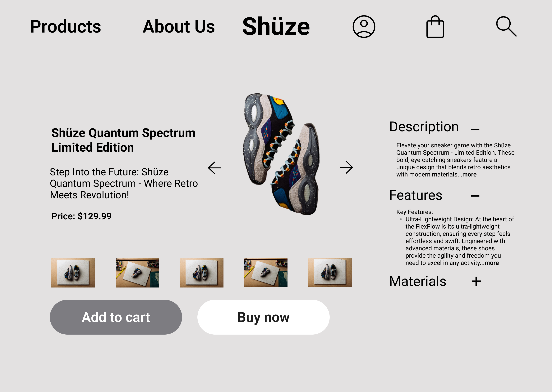Open the shopping bag icon
The height and width of the screenshot is (392, 552).
point(435,27)
